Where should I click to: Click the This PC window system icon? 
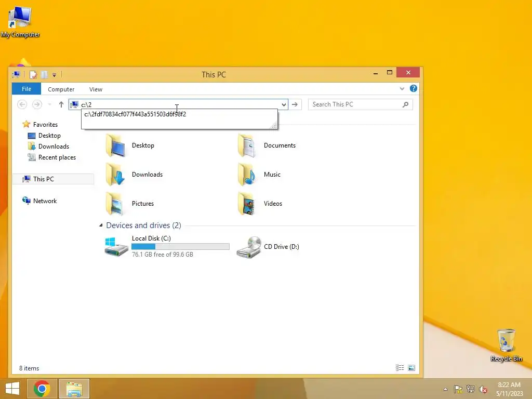pyautogui.click(x=16, y=75)
